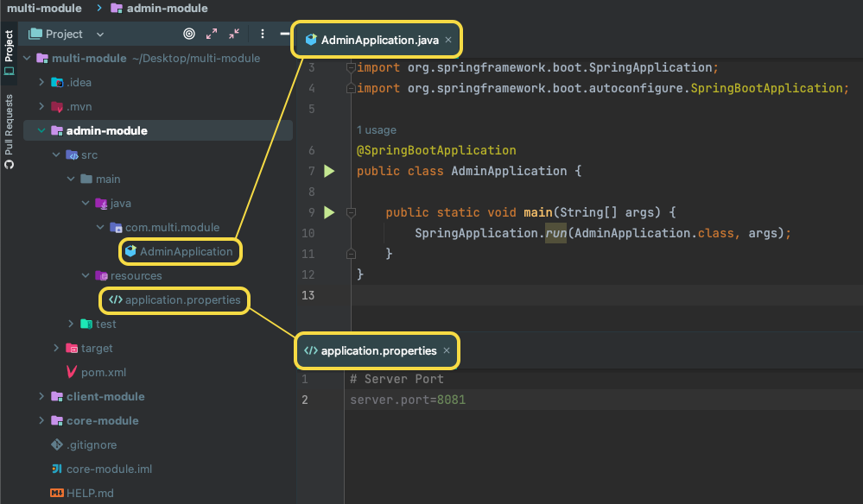Click the locate/select opened file target icon
Viewport: 863px width, 504px height.
click(189, 34)
